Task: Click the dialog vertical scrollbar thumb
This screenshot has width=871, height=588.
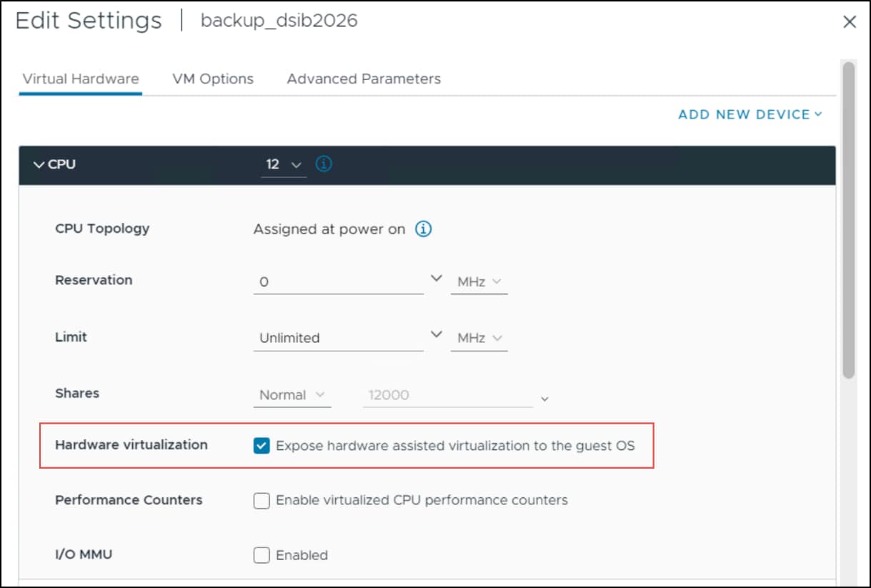Action: tap(848, 219)
